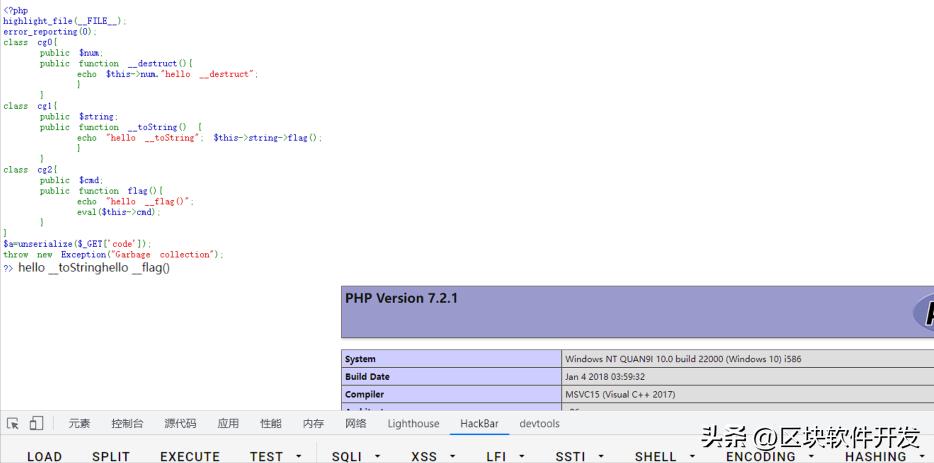Click the PHP Version 7.2.1 heading
This screenshot has height=463, width=934.
coord(401,299)
